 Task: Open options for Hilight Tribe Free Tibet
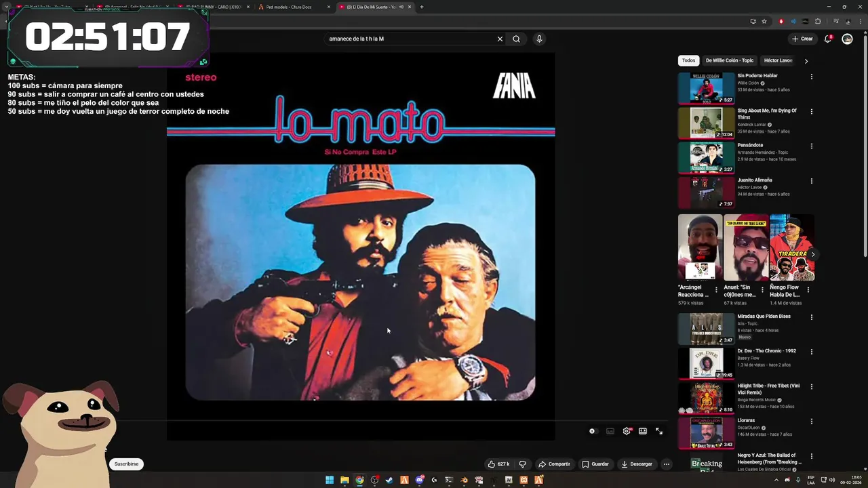tap(812, 386)
